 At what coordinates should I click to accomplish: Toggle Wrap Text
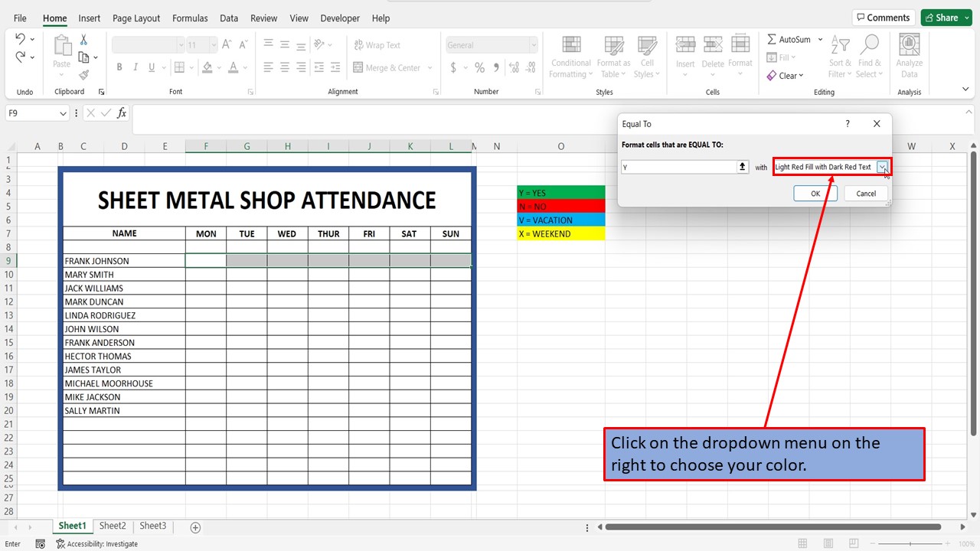pyautogui.click(x=377, y=45)
